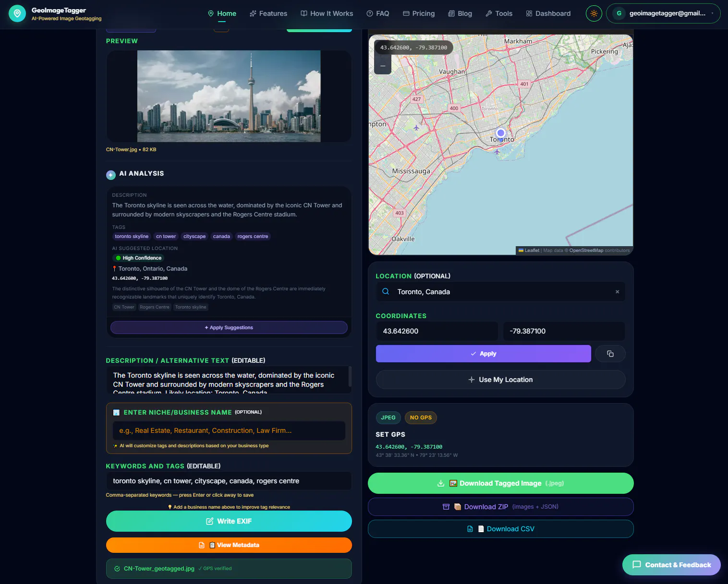Open the Pricing nav item
728x584 pixels.
(419, 13)
